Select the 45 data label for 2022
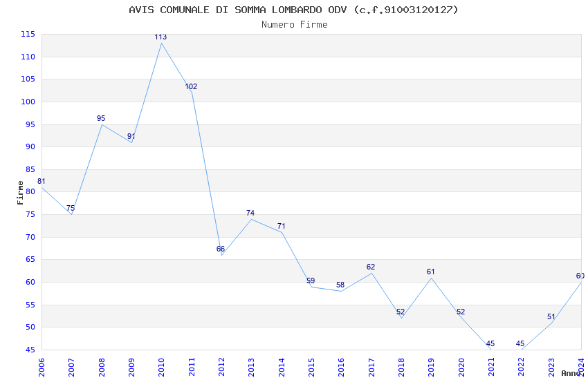Screen dimensions: 588x380 click(x=520, y=343)
